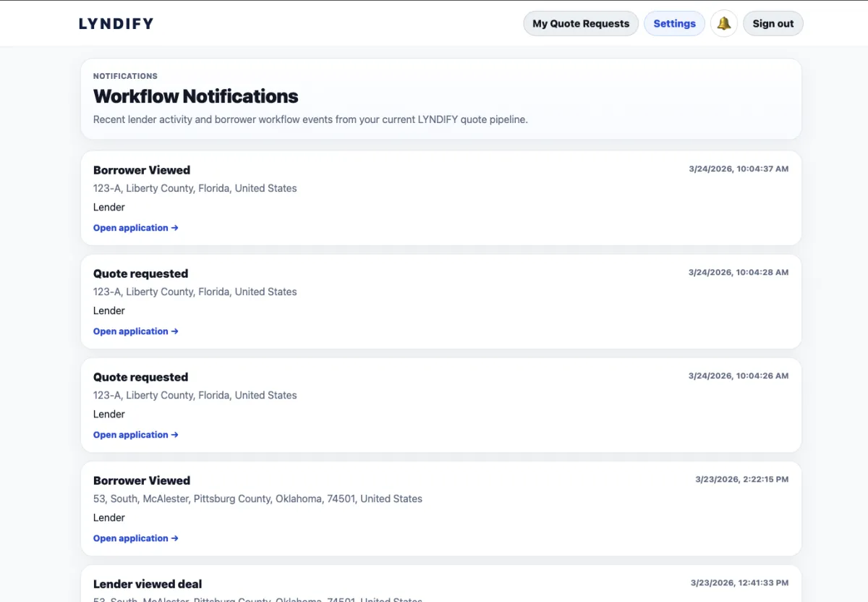The width and height of the screenshot is (868, 602).
Task: Open application for 10:04:28 AM quote request
Action: coord(135,331)
